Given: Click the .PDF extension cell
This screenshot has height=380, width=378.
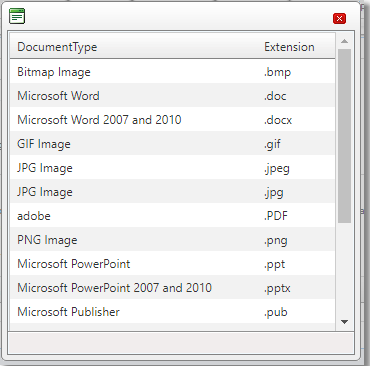Looking at the screenshot, I should click(x=276, y=216).
